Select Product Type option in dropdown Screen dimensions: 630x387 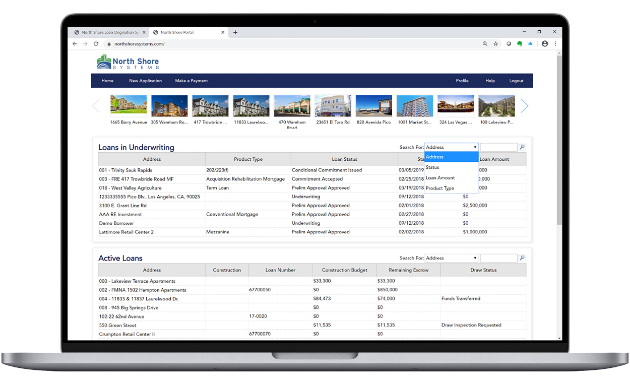point(440,188)
